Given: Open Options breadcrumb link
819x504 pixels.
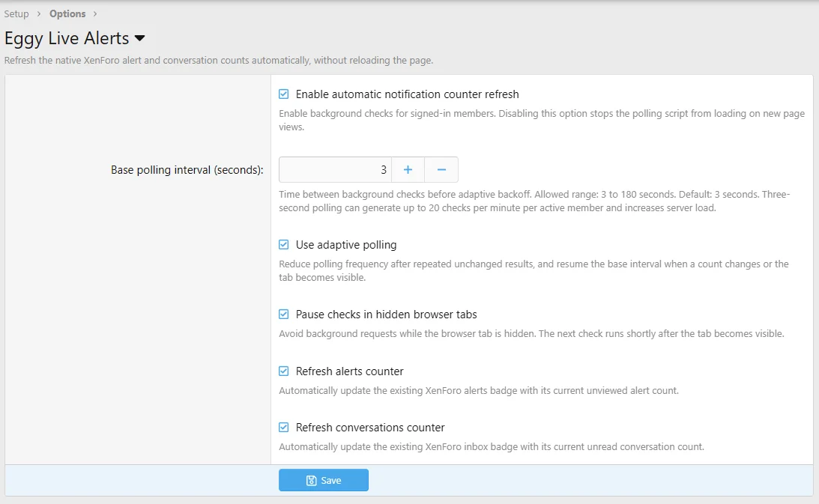Looking at the screenshot, I should pos(67,13).
